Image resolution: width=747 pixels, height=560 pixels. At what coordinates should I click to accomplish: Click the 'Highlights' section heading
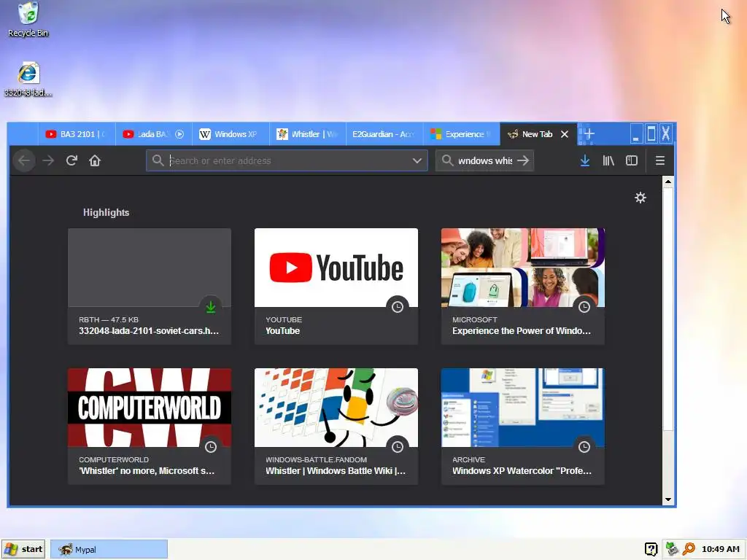[107, 212]
